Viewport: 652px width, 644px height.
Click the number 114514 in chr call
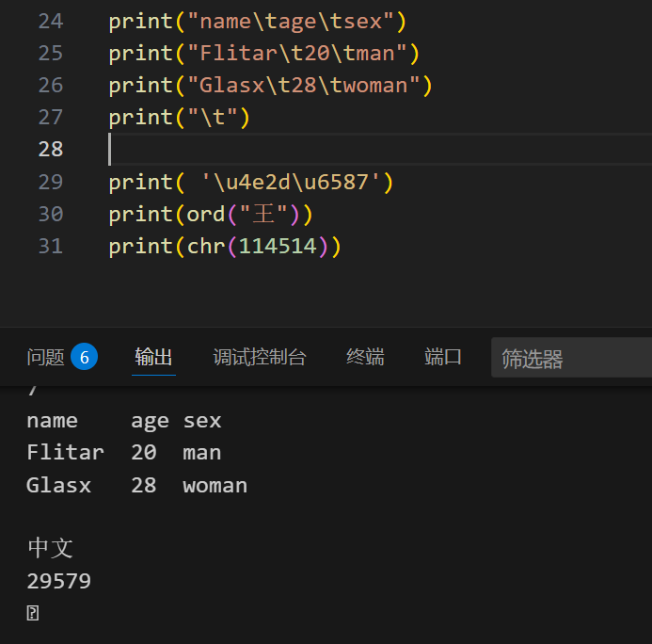pyautogui.click(x=282, y=247)
